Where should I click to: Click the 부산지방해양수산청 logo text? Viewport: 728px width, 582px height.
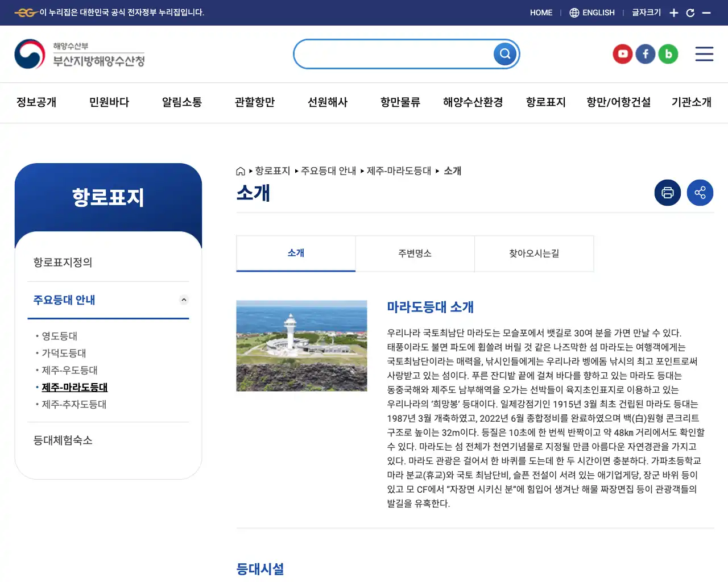99,61
